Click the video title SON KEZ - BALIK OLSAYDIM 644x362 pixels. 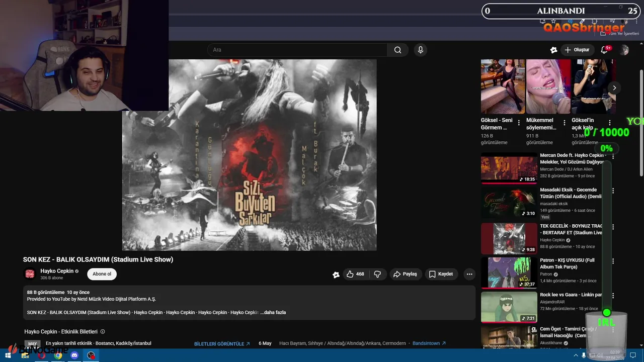(x=98, y=259)
